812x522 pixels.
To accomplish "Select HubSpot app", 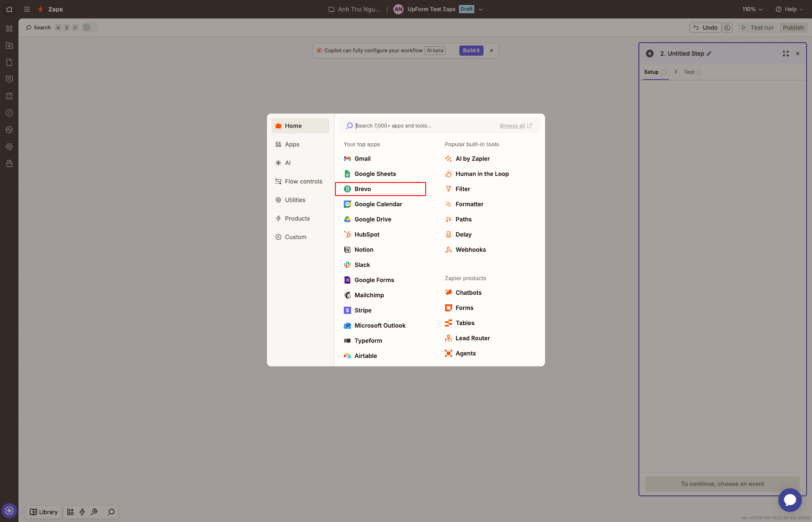I will [381, 235].
